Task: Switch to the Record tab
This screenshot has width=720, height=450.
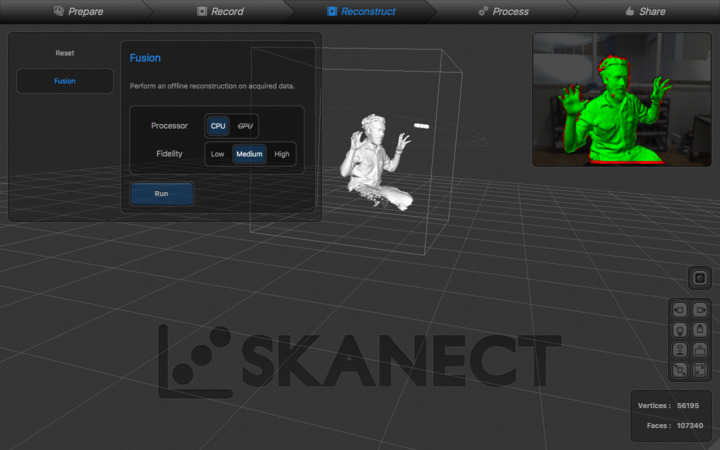Action: click(220, 11)
